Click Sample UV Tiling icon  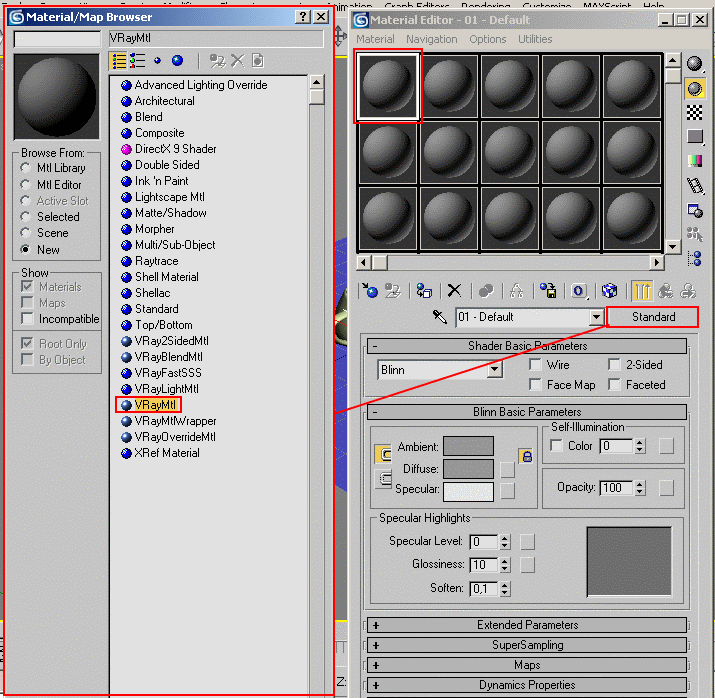(x=694, y=136)
